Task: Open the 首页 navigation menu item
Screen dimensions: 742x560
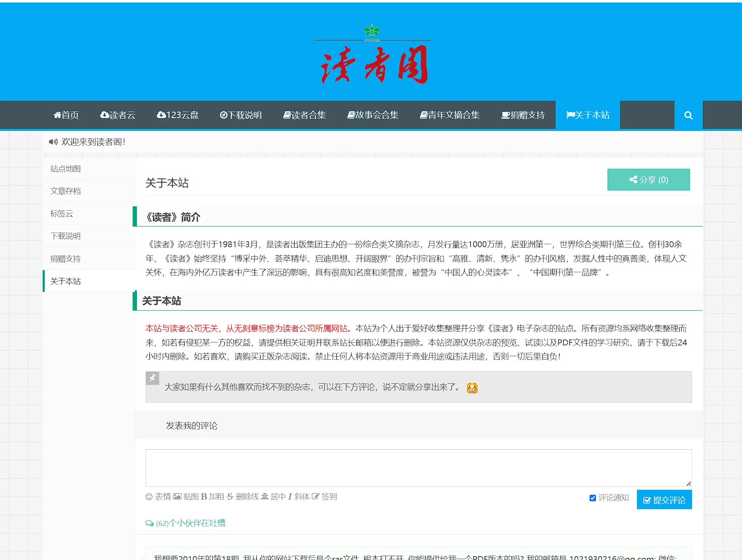Action: [66, 115]
